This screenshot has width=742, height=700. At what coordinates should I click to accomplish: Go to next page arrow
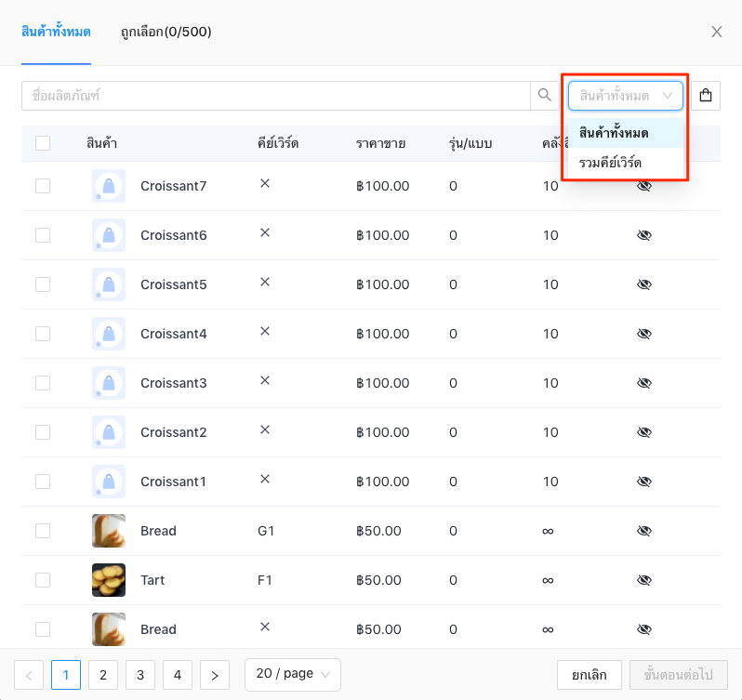point(215,675)
